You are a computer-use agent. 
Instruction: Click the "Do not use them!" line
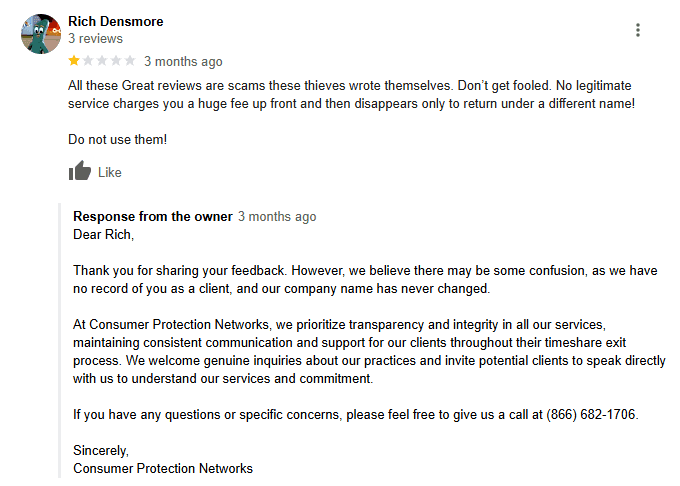tap(117, 139)
